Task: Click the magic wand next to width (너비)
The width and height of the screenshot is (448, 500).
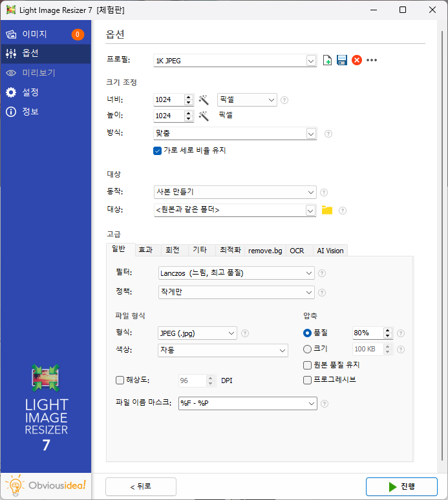Action: click(204, 100)
